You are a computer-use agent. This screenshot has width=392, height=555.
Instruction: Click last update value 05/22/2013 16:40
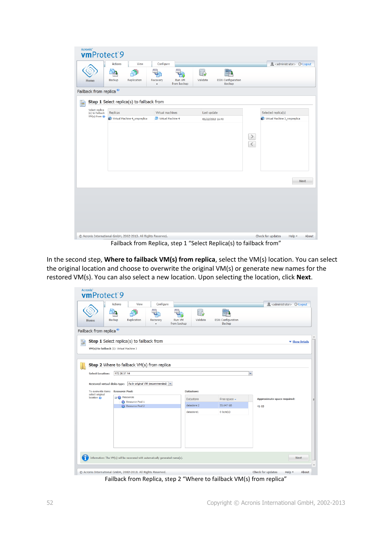point(213,119)
